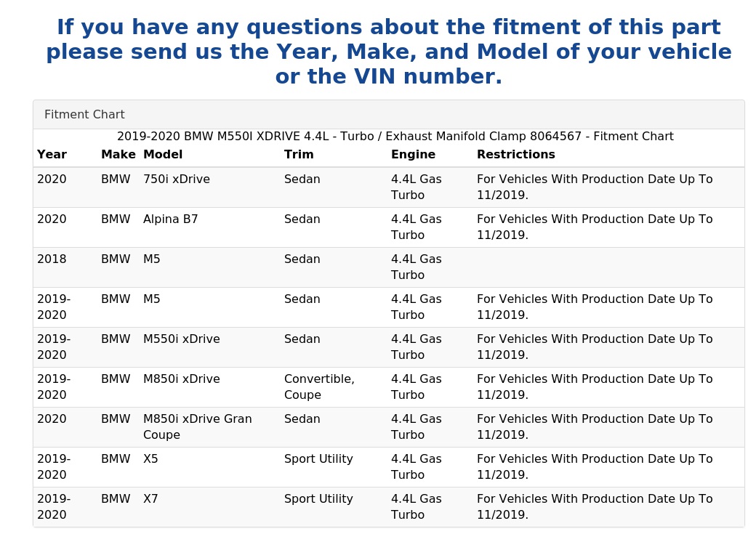
Task: Click the Model column header
Action: coord(163,155)
